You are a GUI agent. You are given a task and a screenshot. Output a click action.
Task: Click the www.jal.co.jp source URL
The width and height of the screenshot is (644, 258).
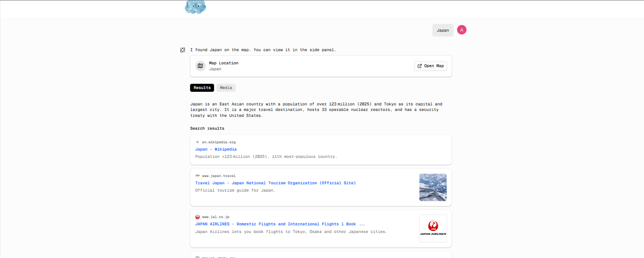coord(216,217)
